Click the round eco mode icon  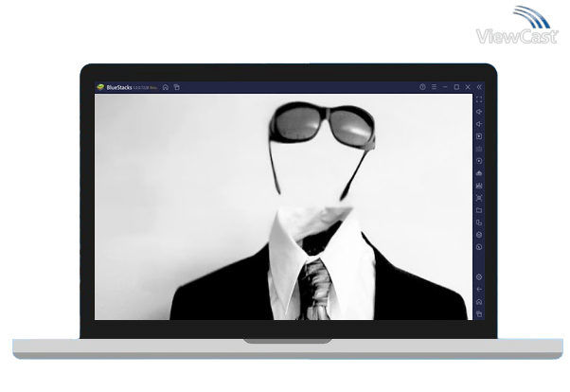[479, 247]
